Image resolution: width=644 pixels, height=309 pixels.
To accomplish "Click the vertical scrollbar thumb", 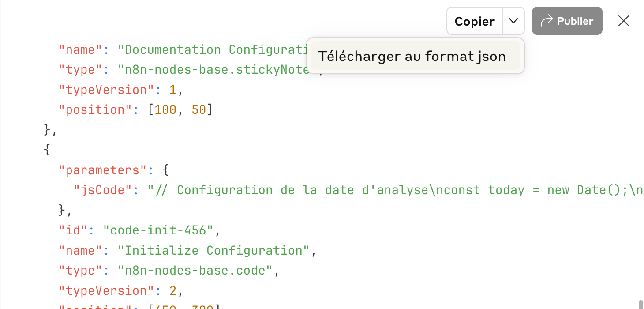I will click(641, 304).
